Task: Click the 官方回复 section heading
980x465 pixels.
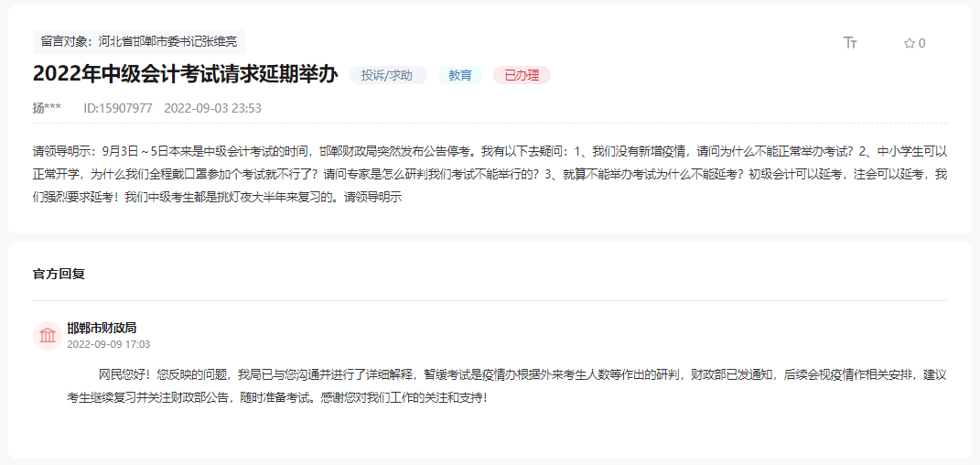Action: pyautogui.click(x=59, y=275)
